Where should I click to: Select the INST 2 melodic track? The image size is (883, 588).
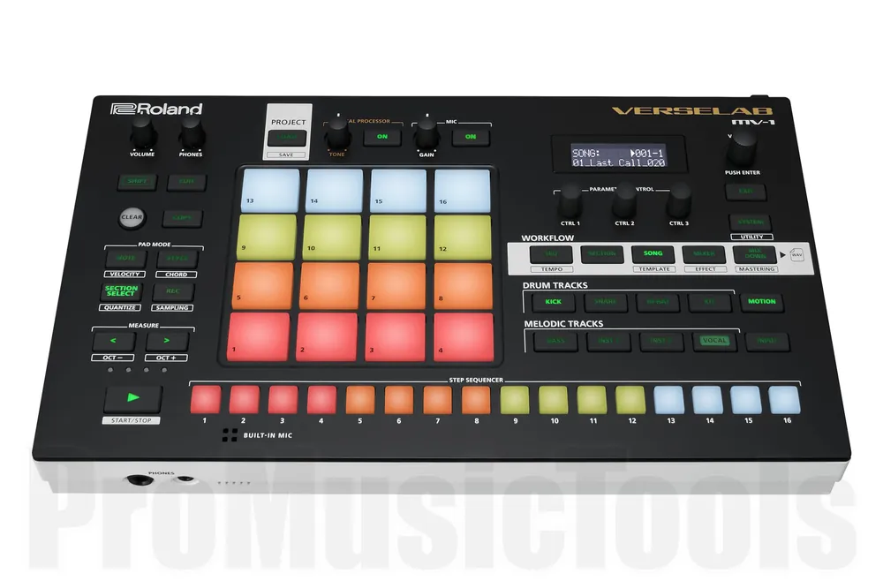point(661,342)
